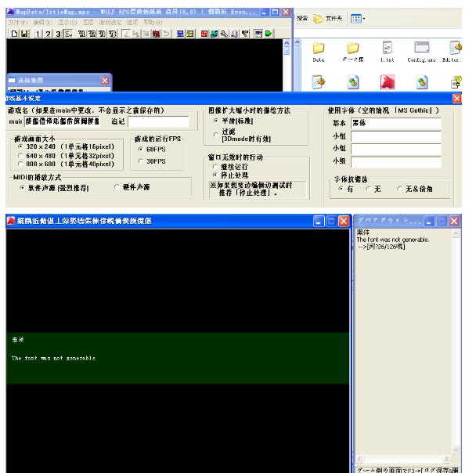Click the undo arrow icon in the toolbar
Image resolution: width=476 pixels, height=473 pixels.
[x=166, y=34]
